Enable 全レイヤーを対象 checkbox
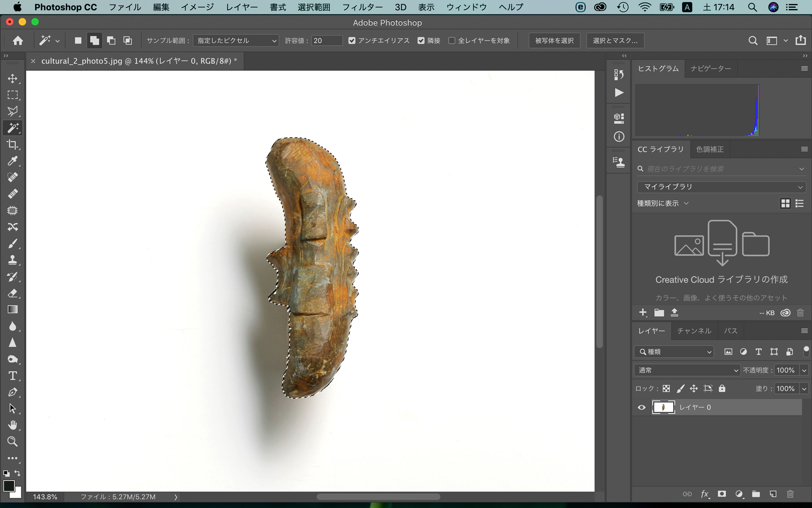This screenshot has height=508, width=812. point(452,41)
